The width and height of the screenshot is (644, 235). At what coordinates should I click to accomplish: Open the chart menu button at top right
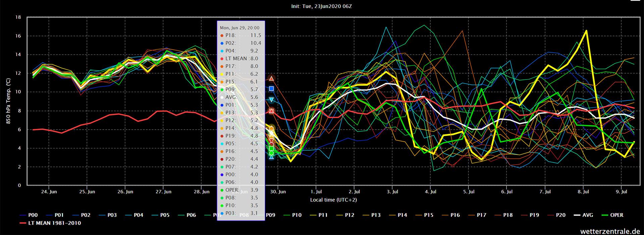click(x=635, y=1)
